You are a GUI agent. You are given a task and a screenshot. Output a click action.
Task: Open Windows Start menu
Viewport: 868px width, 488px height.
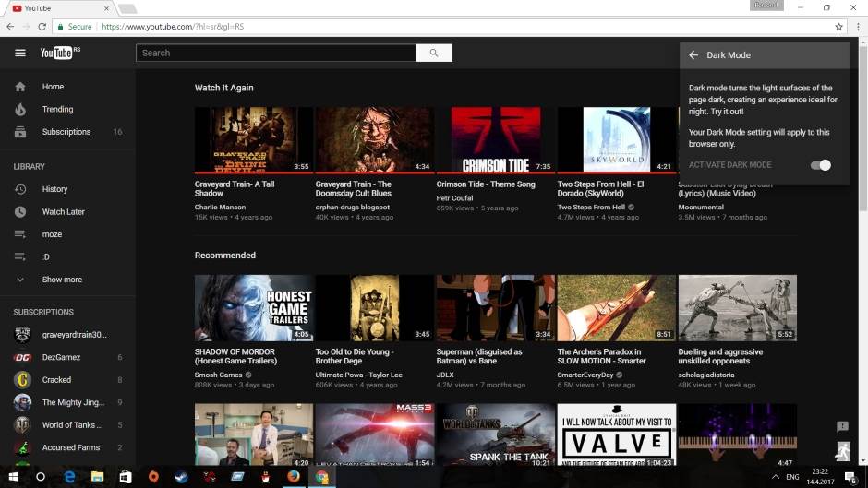tap(13, 476)
